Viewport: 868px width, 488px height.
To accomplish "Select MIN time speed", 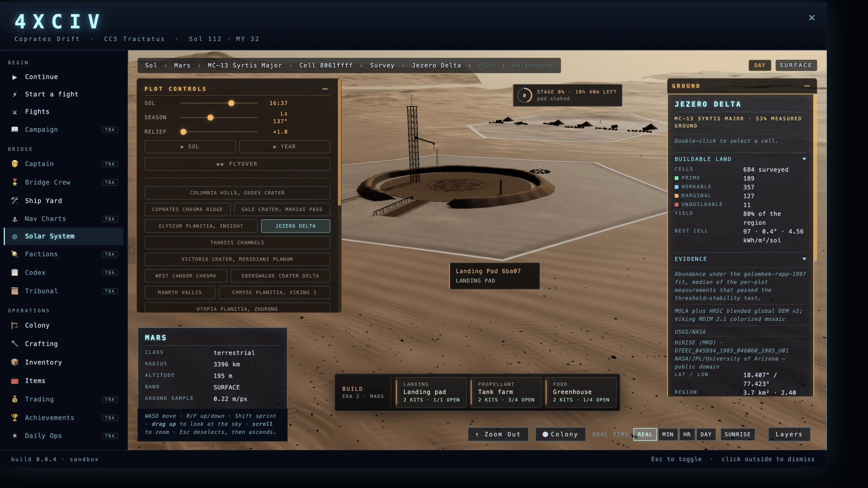I will point(668,434).
